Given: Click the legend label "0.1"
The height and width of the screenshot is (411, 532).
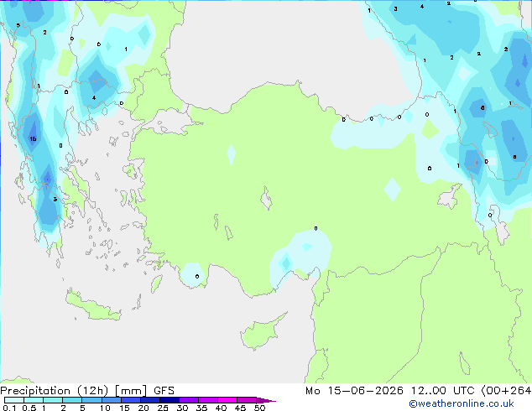Looking at the screenshot, I should [9, 408].
